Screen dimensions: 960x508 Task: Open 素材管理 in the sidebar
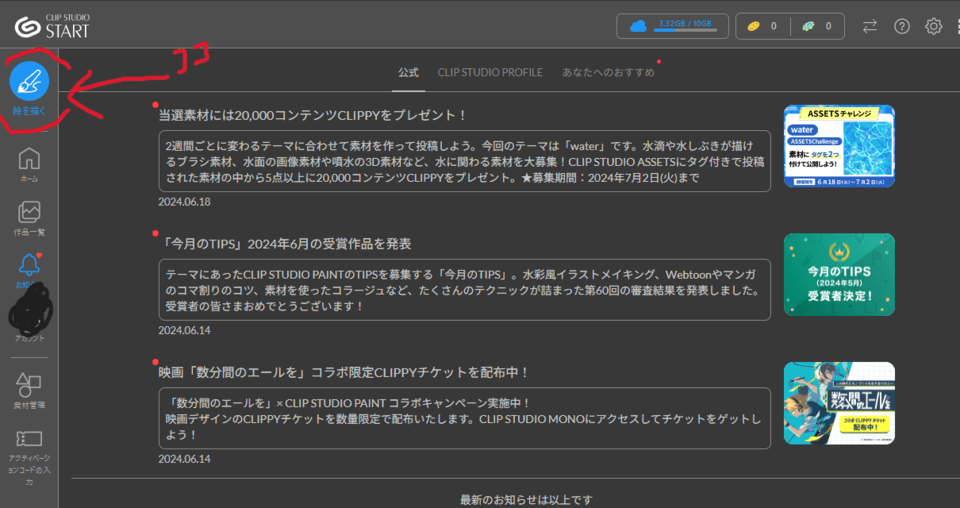(x=29, y=390)
